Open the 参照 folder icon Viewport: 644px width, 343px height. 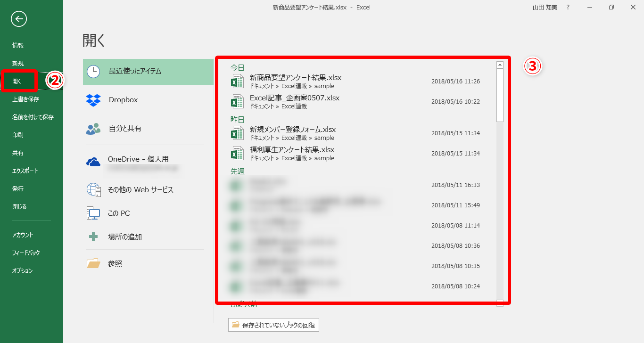(93, 263)
